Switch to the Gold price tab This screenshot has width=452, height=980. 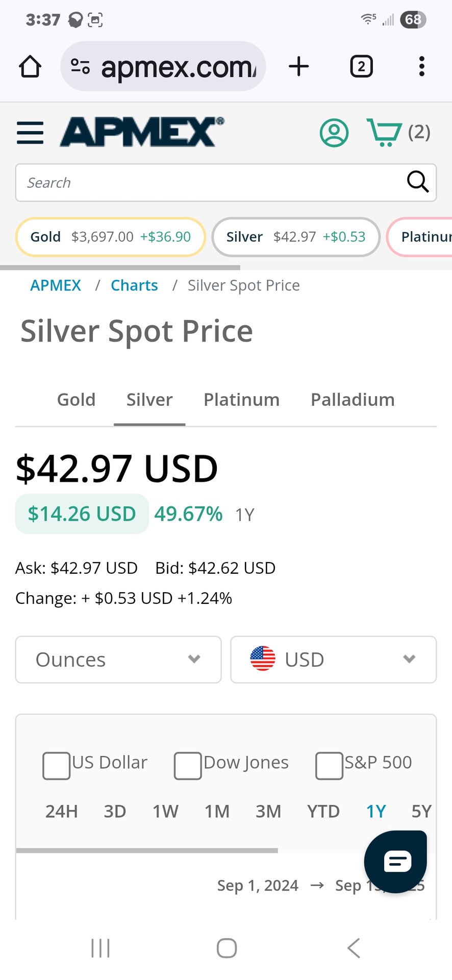point(76,400)
